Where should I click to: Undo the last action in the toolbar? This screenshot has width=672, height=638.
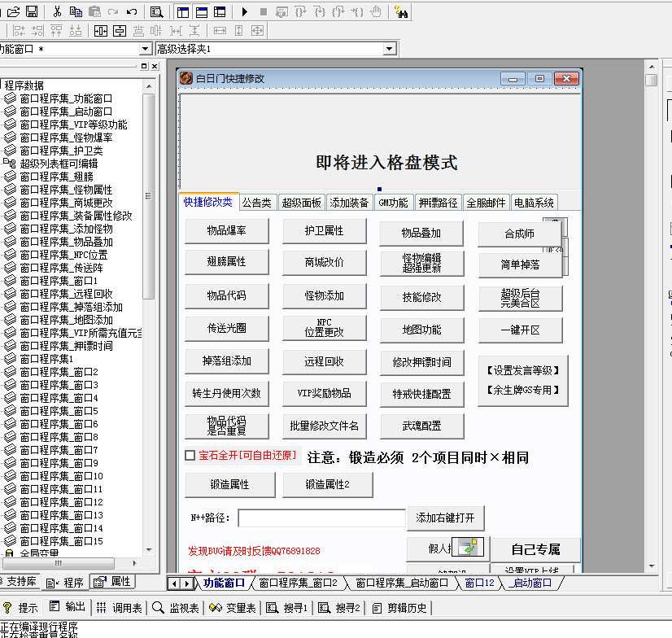coord(132,11)
